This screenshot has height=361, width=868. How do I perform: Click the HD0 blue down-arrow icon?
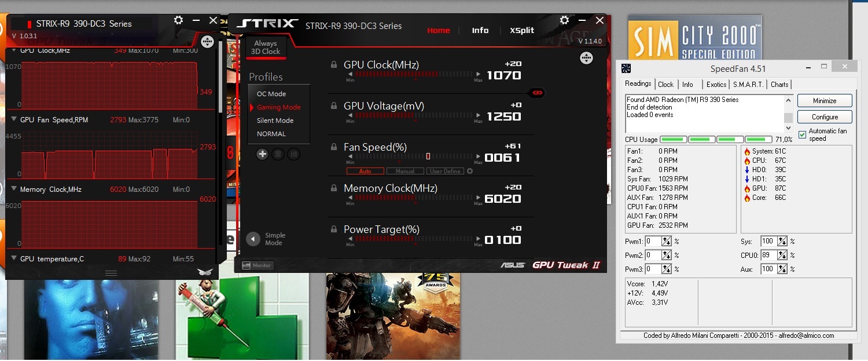pos(747,170)
